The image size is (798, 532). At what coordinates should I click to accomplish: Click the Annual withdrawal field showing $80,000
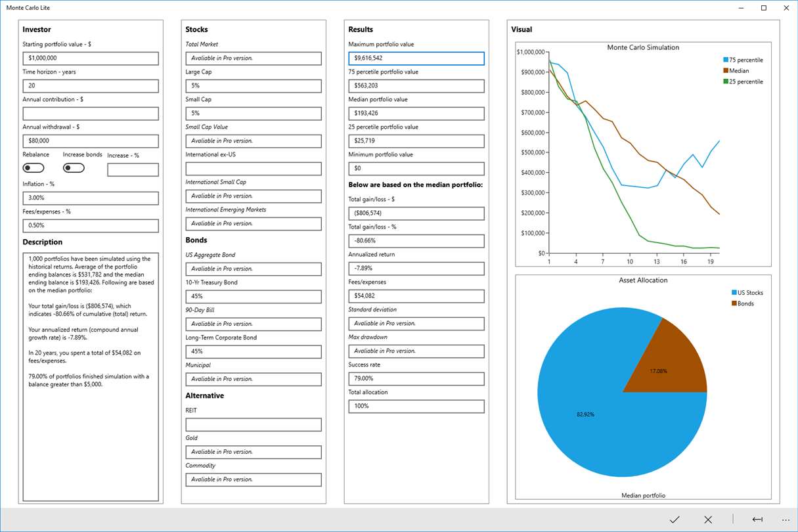click(x=91, y=141)
